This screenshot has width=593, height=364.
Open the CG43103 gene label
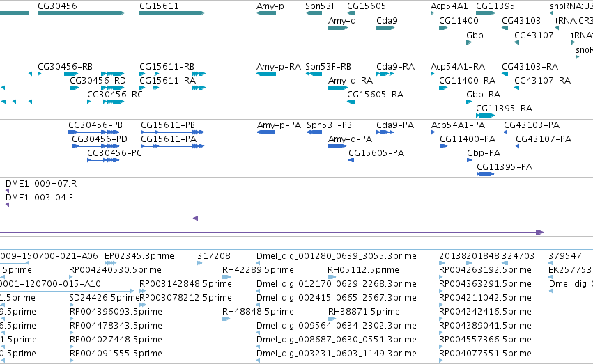[521, 20]
